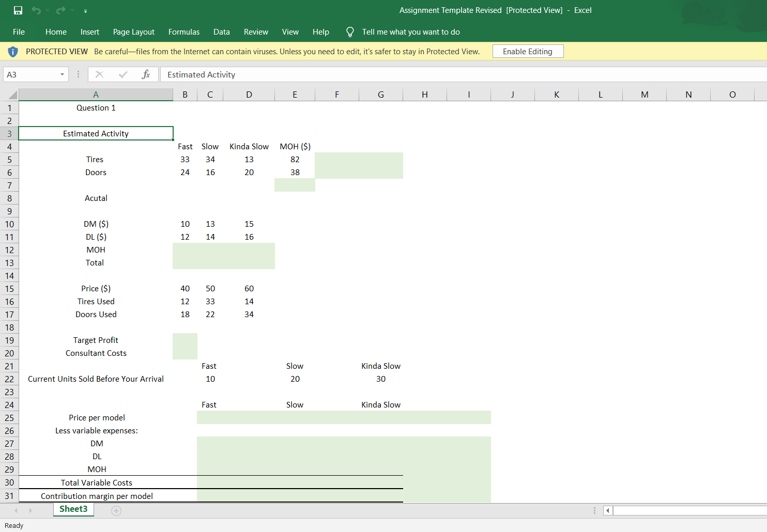Click the Target Profit label cell
The image size is (767, 532).
(96, 340)
